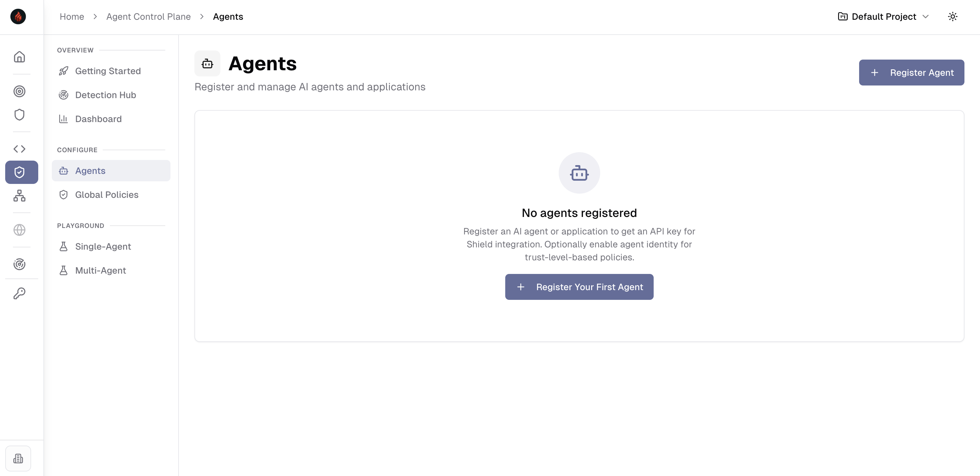Click the home icon in the left rail
Screen dimensions: 980x476
(19, 57)
